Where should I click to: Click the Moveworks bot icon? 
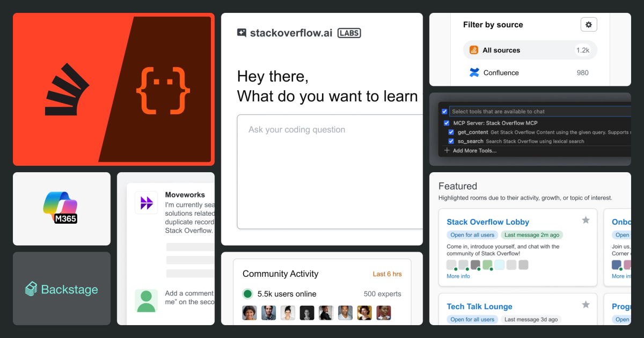[147, 203]
